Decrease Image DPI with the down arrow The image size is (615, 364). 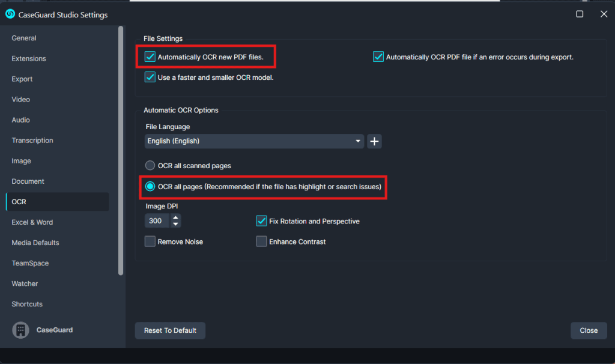(175, 225)
